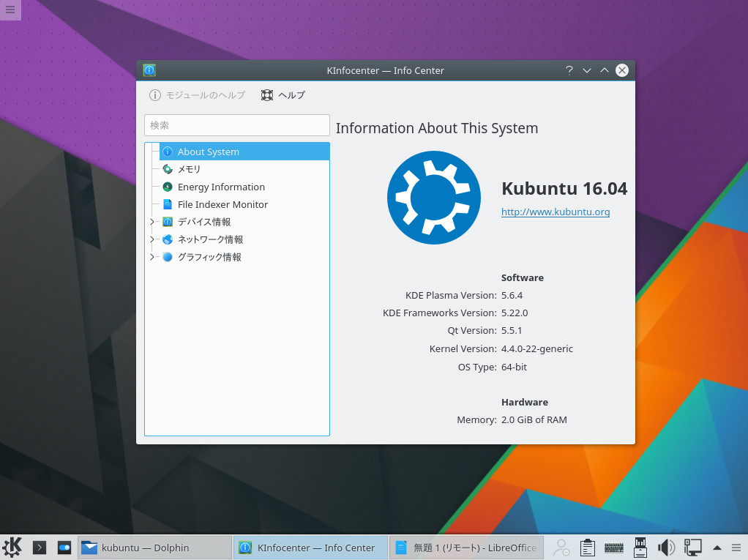Select the メモリ module icon

[x=168, y=169]
